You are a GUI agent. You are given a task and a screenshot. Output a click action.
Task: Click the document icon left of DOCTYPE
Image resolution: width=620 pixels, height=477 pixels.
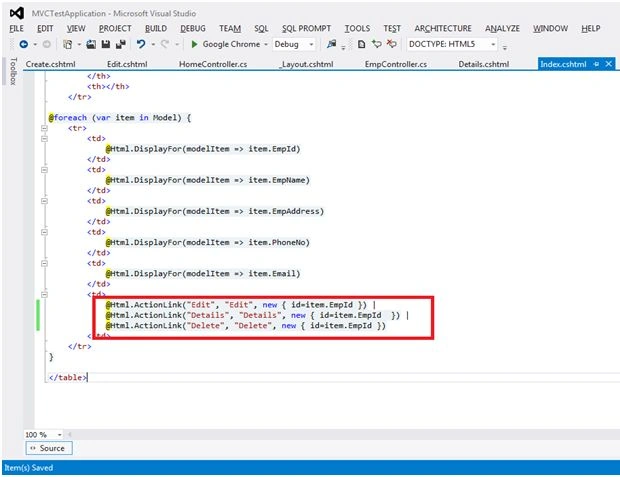pos(361,44)
